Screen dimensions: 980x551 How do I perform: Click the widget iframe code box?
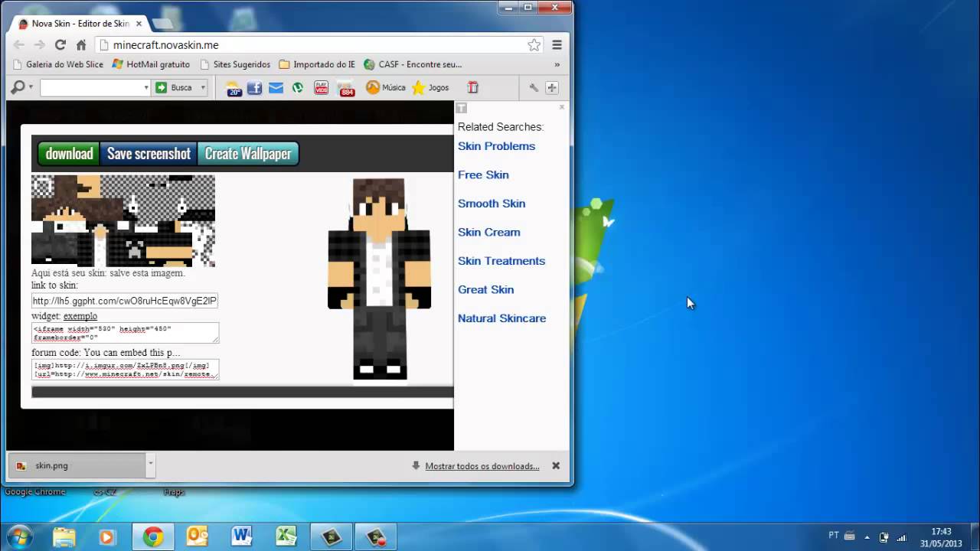click(125, 333)
